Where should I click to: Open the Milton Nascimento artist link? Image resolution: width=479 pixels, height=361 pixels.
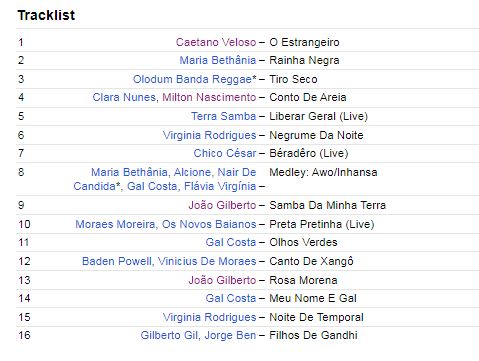tap(209, 97)
